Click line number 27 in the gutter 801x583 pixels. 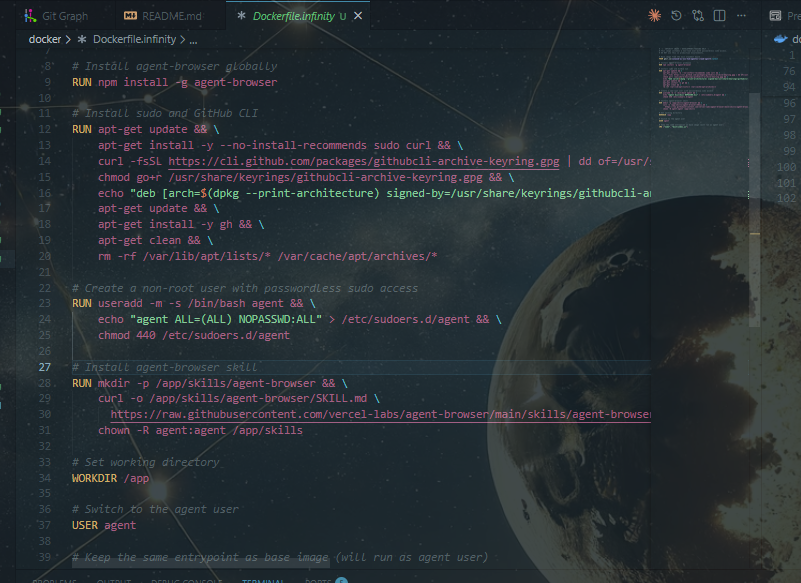[x=45, y=367]
